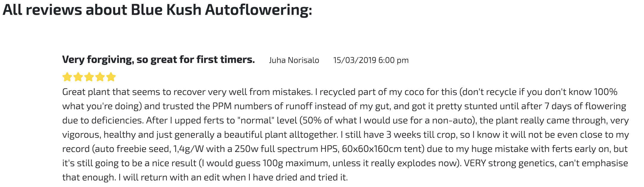Click the fourth yellow rating star

pos(100,77)
